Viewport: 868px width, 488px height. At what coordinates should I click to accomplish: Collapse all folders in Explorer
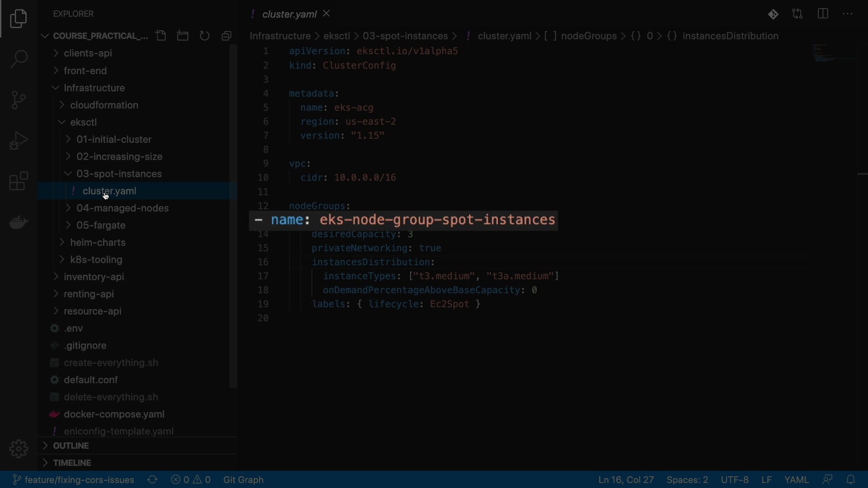coord(227,36)
